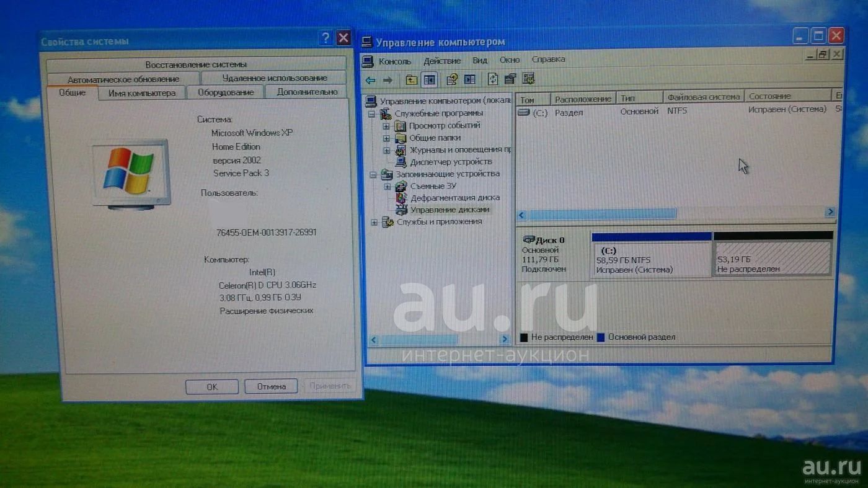Screen dimensions: 868x488
Task: Click the Состояние column header
Action: [x=787, y=96]
